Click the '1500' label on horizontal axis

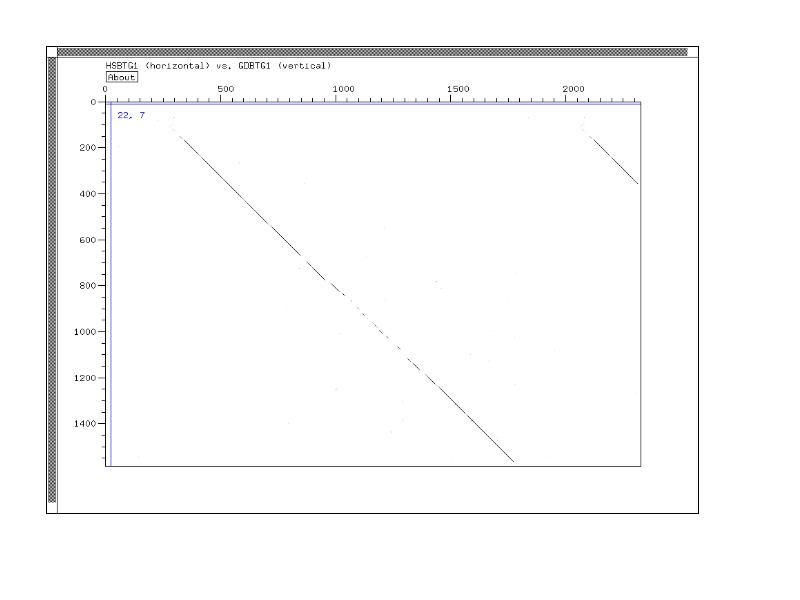pos(458,89)
